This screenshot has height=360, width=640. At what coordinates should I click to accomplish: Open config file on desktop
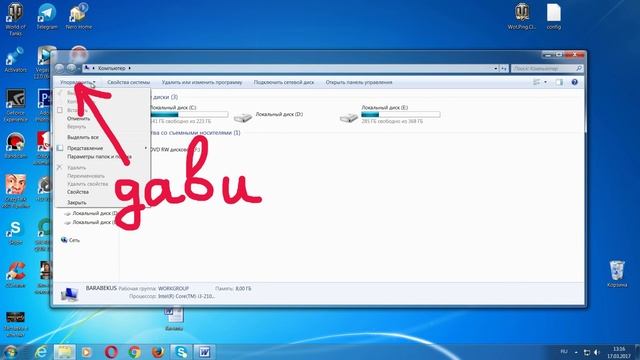554,16
